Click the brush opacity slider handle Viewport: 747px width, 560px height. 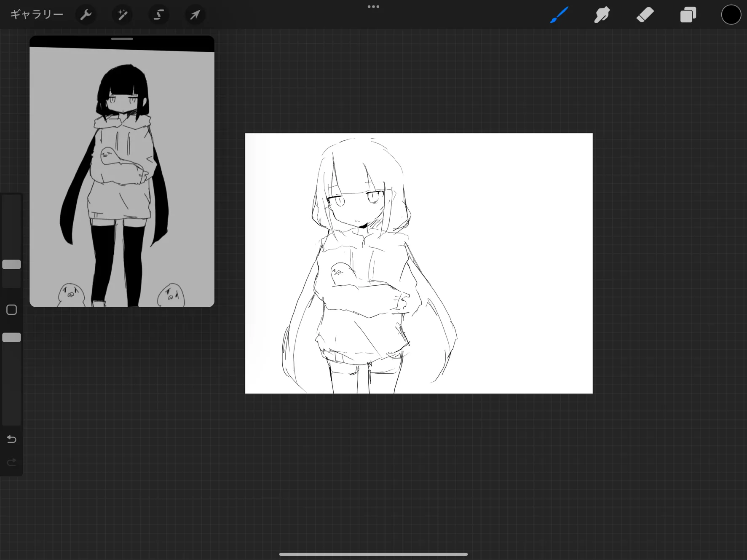(11, 337)
